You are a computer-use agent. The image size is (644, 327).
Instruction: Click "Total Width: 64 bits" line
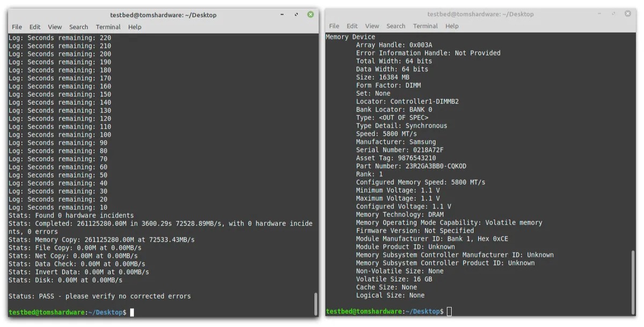click(x=394, y=61)
